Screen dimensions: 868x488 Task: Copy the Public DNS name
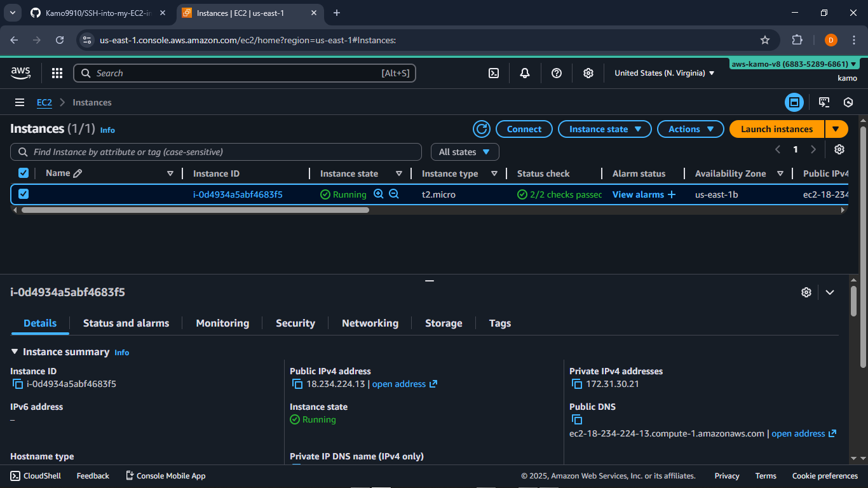coord(576,419)
